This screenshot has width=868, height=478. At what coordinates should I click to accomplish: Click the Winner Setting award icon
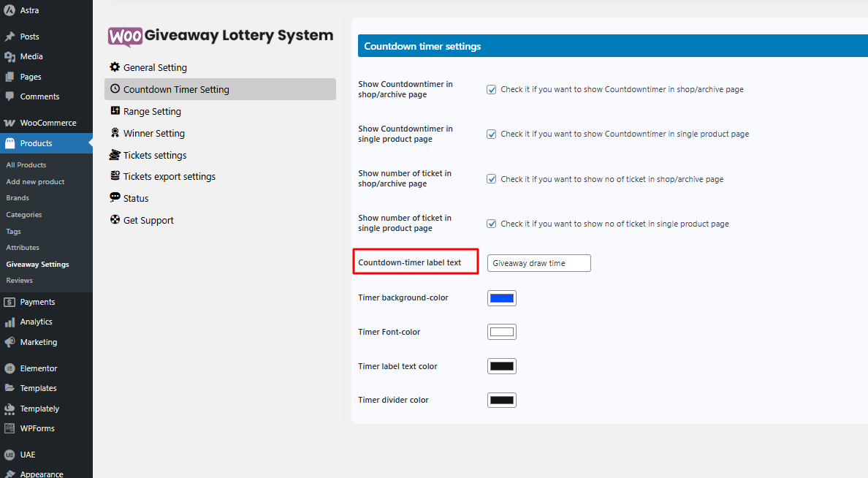click(115, 133)
